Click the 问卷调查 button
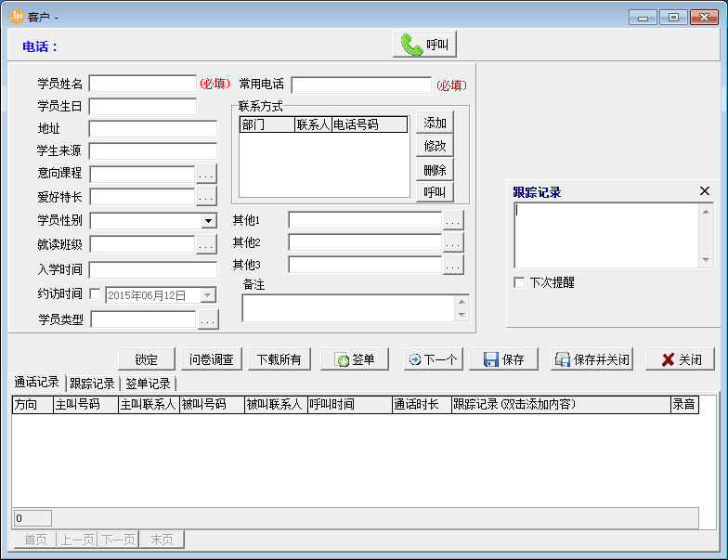Screen dimensions: 728x560 click(211, 359)
